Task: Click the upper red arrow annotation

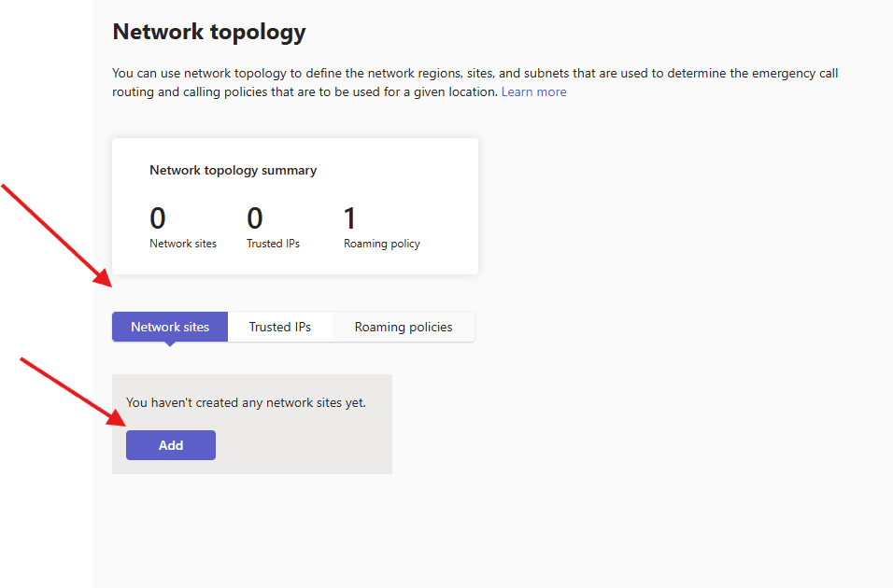Action: pos(56,235)
